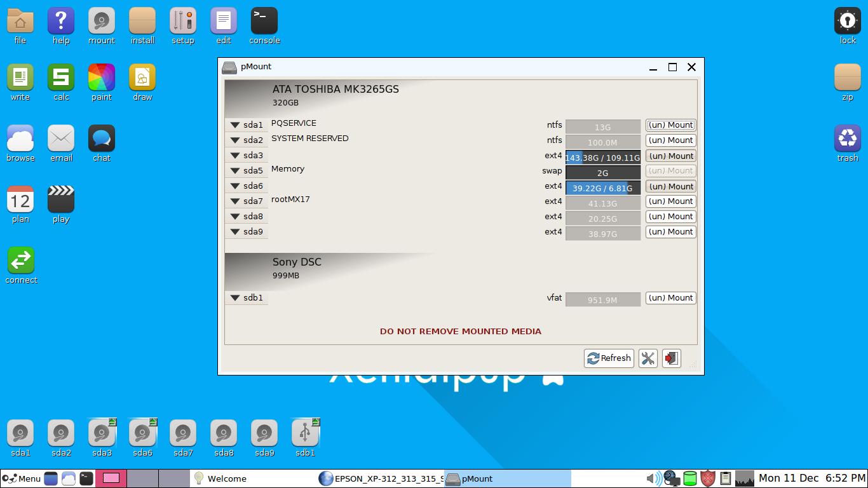Toggle mount for sda2 SYSTEM RESERVED
Image resolution: width=868 pixels, height=488 pixels.
670,140
